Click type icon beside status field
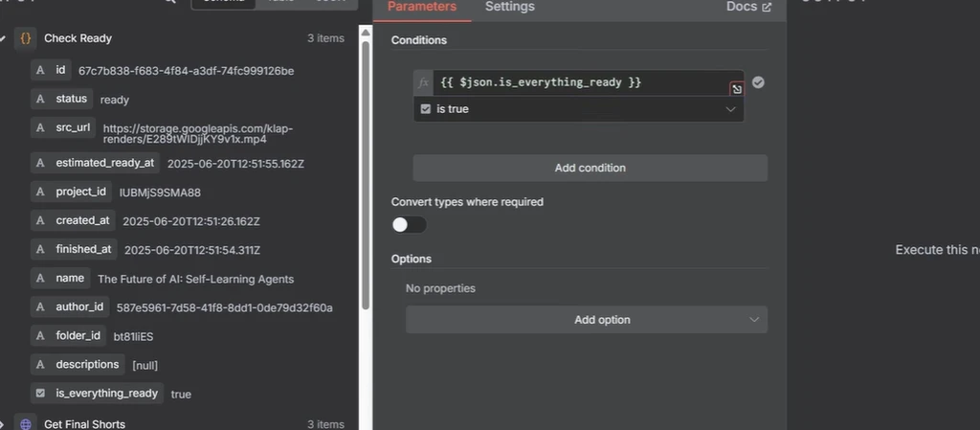 40,99
